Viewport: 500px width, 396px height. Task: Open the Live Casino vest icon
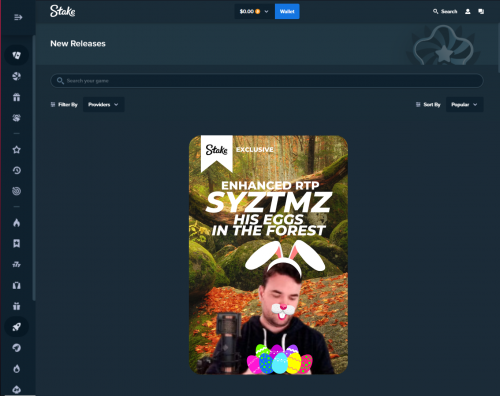pos(16,285)
